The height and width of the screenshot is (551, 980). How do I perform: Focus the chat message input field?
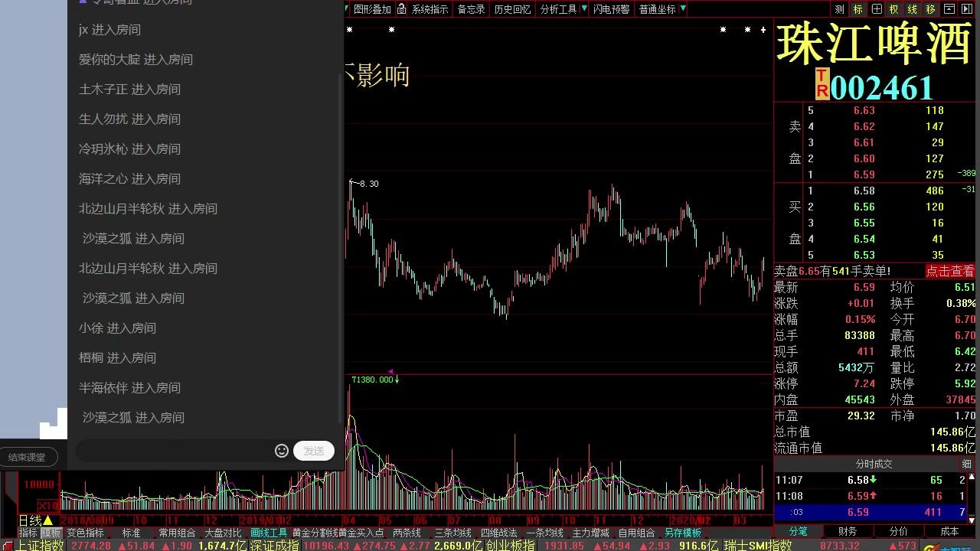pyautogui.click(x=175, y=451)
